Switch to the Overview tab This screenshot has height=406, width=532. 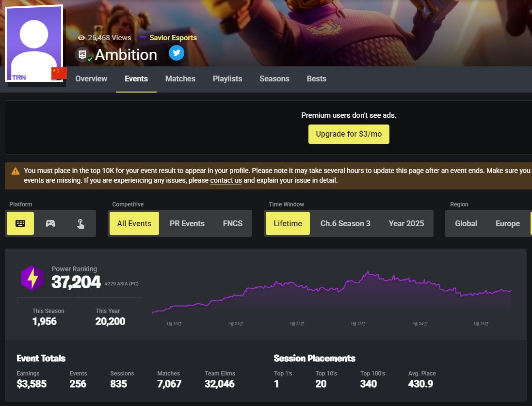coord(91,78)
